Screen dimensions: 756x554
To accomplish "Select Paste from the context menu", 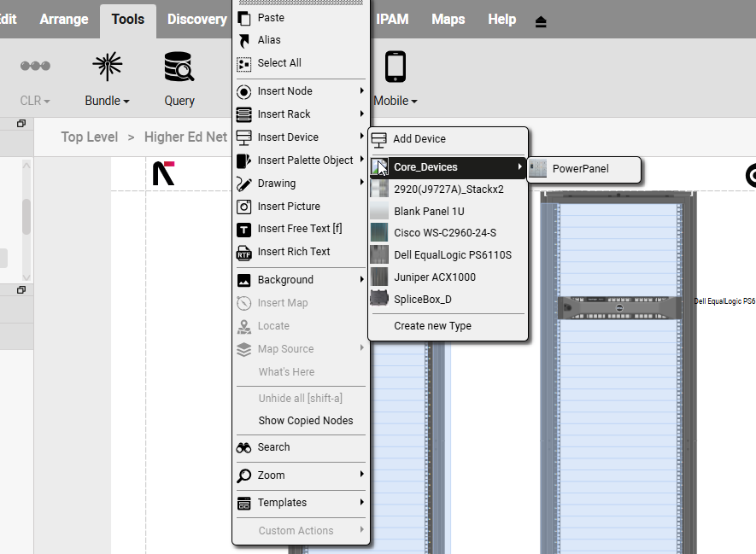I will tap(271, 18).
